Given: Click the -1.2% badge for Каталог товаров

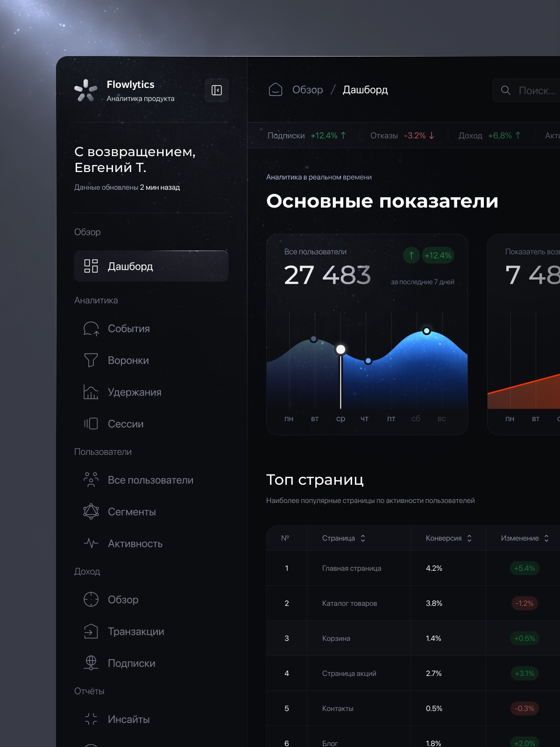Looking at the screenshot, I should point(525,603).
